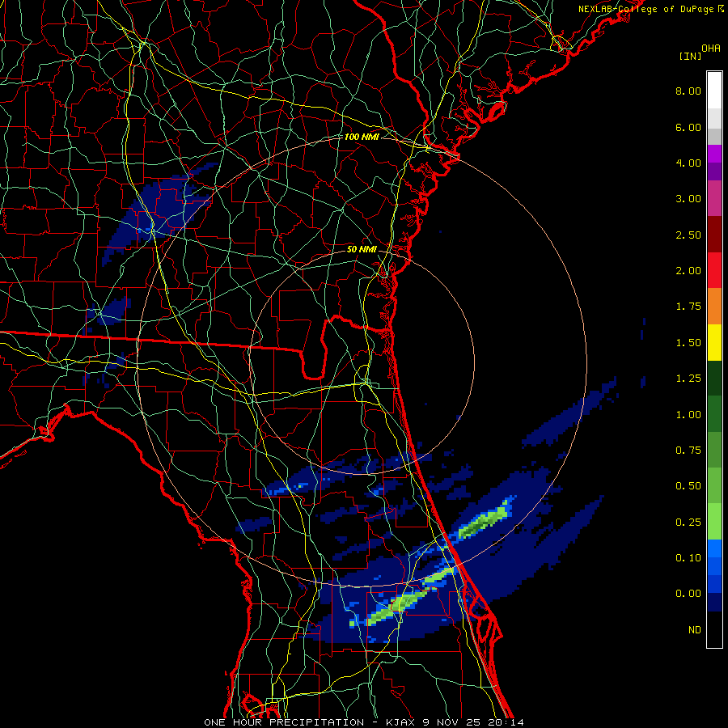Click the 3.00 legend value

[688, 199]
